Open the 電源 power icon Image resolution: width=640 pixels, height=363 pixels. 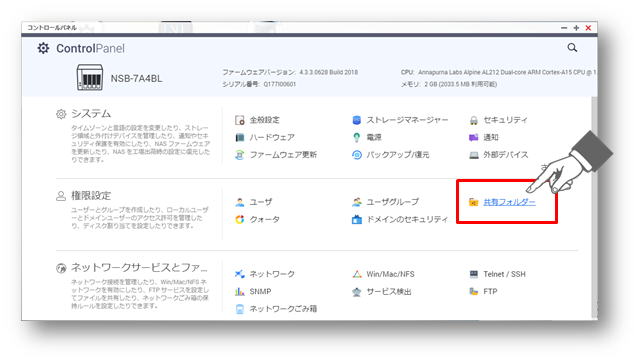click(357, 138)
